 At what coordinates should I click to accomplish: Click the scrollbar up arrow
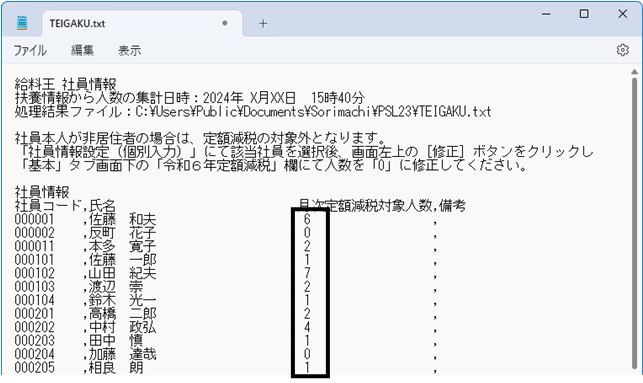(634, 72)
